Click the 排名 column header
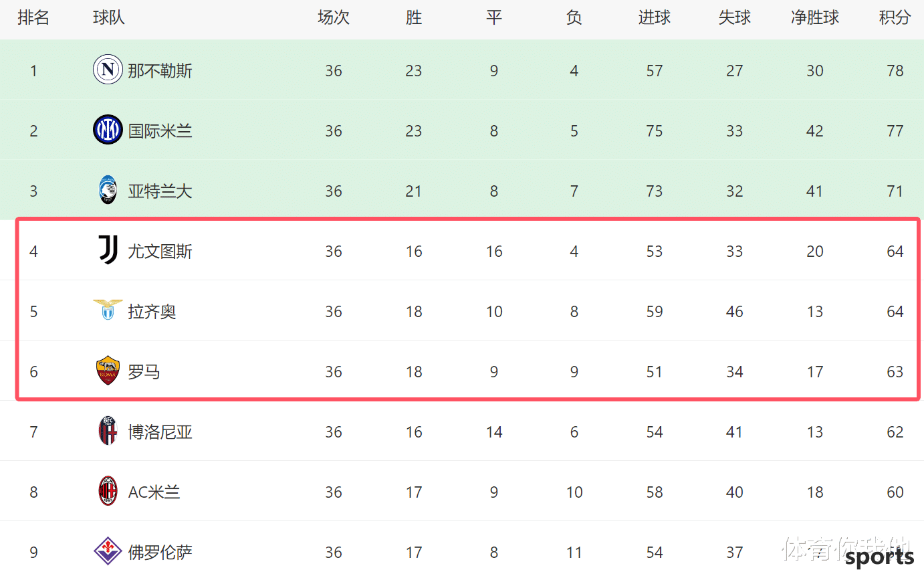The image size is (924, 578). pyautogui.click(x=33, y=18)
